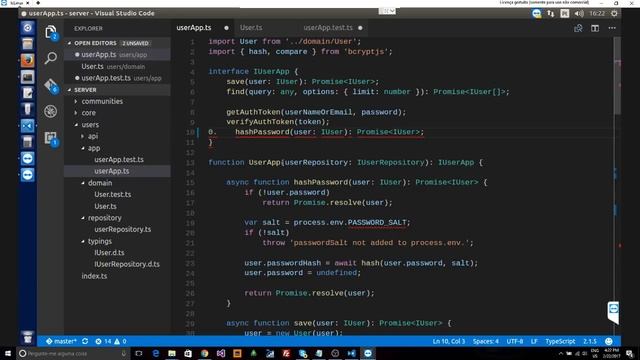Viewport: 640px width, 360px height.
Task: Close userApp.test.ts tab via unsaved dot
Action: coord(360,28)
